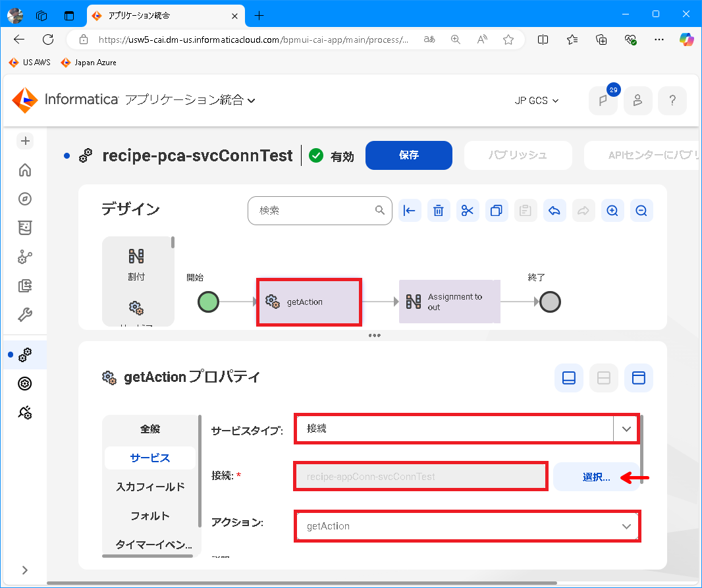The width and height of the screenshot is (702, 588).
Task: Select the active process gears icon in sidebar
Action: tap(25, 355)
